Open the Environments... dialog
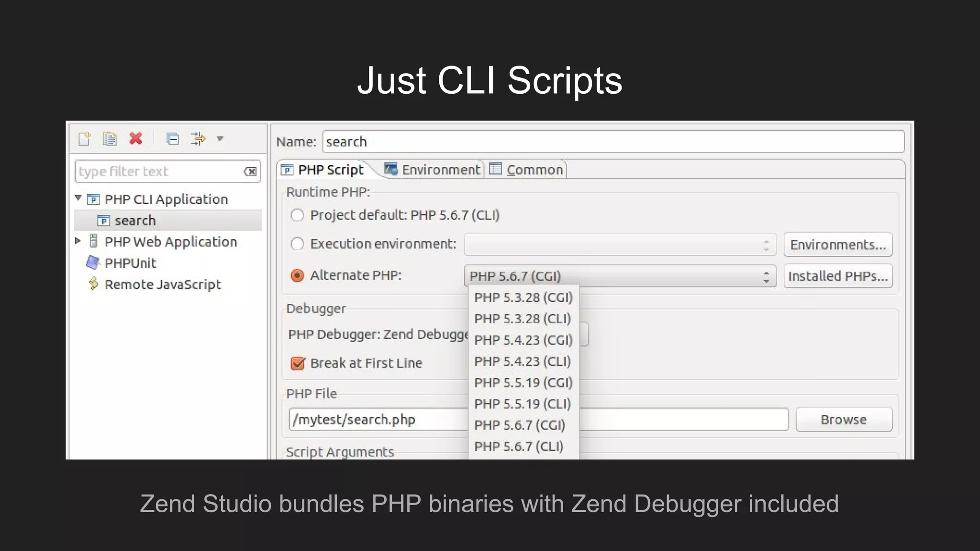Viewport: 980px width, 551px height. click(x=838, y=245)
